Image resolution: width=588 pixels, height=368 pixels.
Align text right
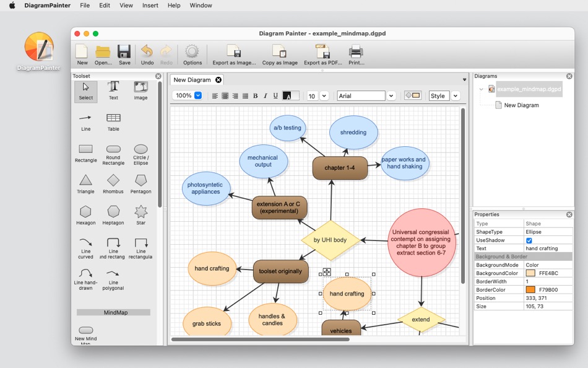point(235,96)
